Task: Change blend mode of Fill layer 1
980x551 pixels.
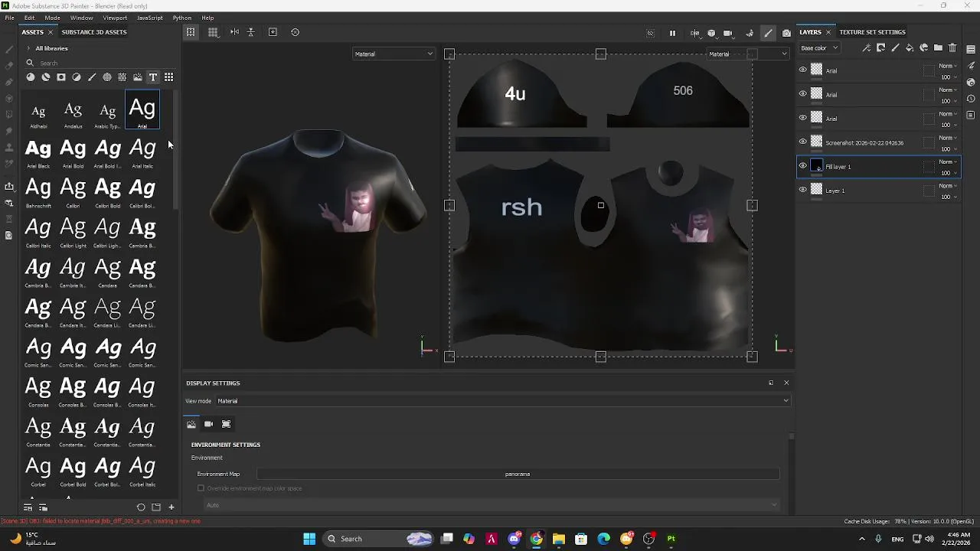Action: pyautogui.click(x=949, y=161)
